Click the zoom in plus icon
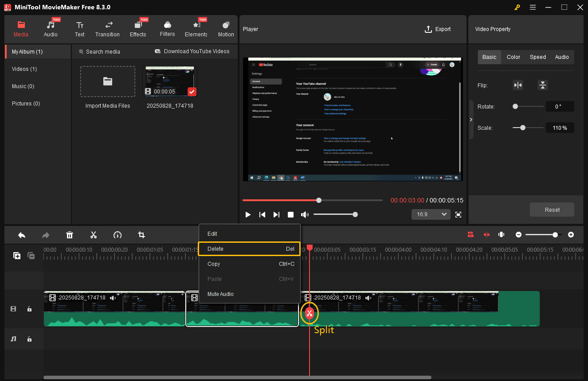The width and height of the screenshot is (588, 381). 571,235
